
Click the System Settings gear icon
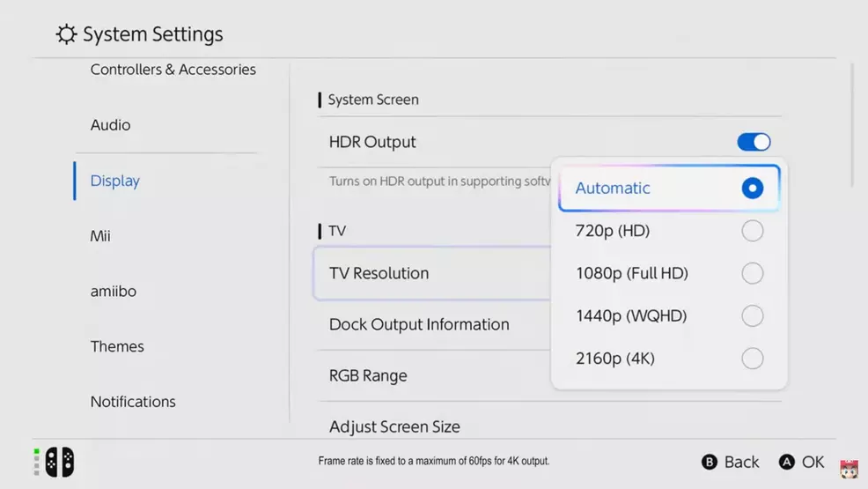[66, 35]
